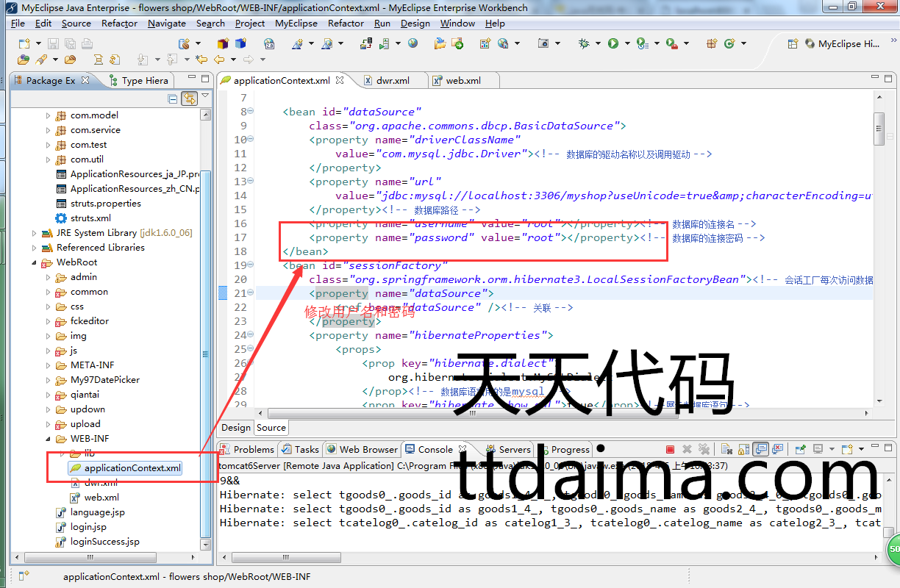Switch to the dwr.xml editor tab
This screenshot has height=588, width=900.
(x=392, y=80)
